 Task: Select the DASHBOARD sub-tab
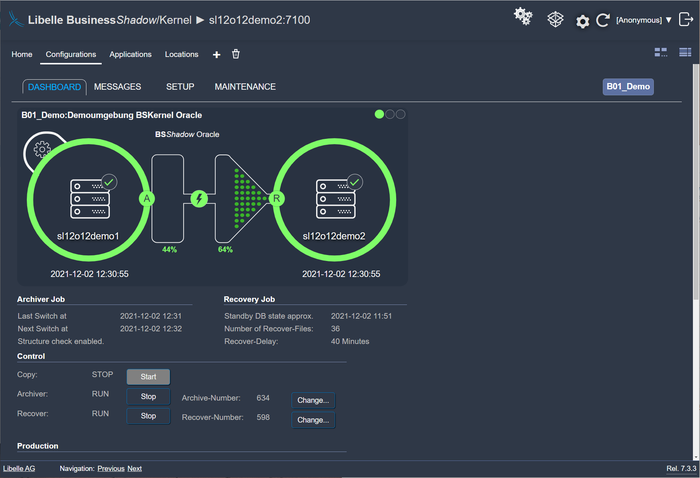[x=54, y=87]
